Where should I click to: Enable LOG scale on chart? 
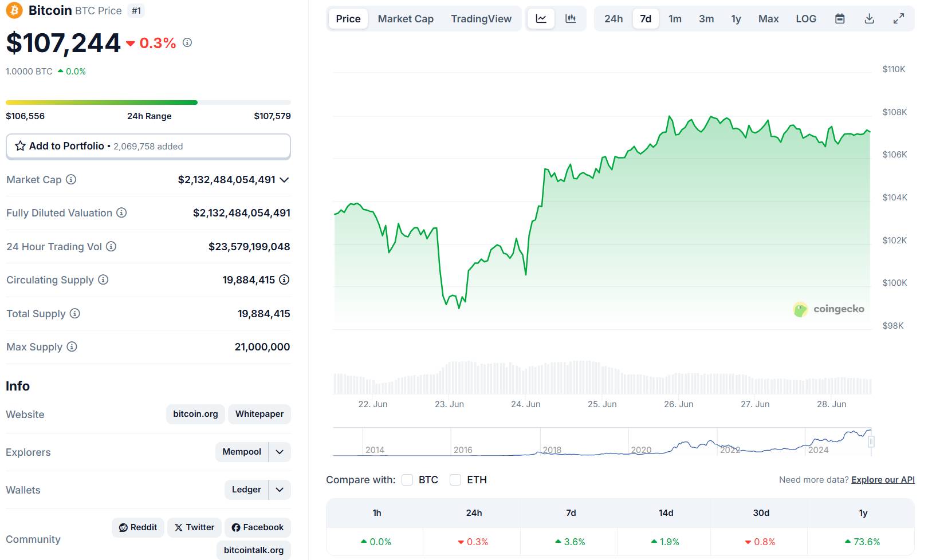pos(806,18)
